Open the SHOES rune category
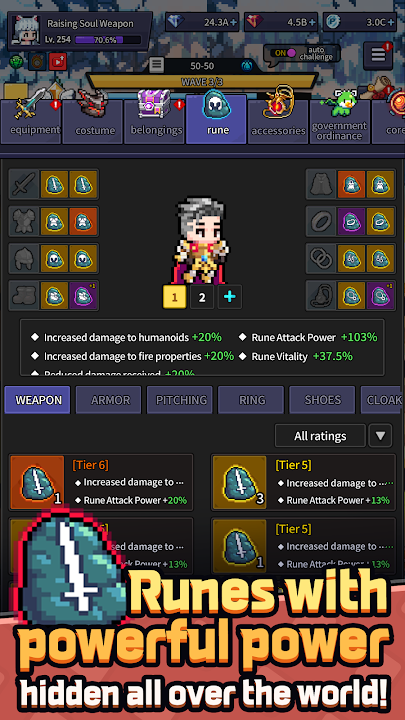This screenshot has width=405, height=720. pyautogui.click(x=323, y=400)
